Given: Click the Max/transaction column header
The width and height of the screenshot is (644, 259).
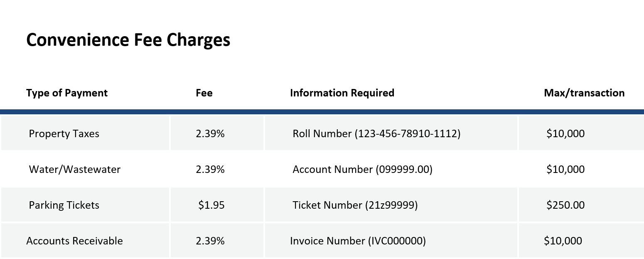Looking at the screenshot, I should [584, 93].
